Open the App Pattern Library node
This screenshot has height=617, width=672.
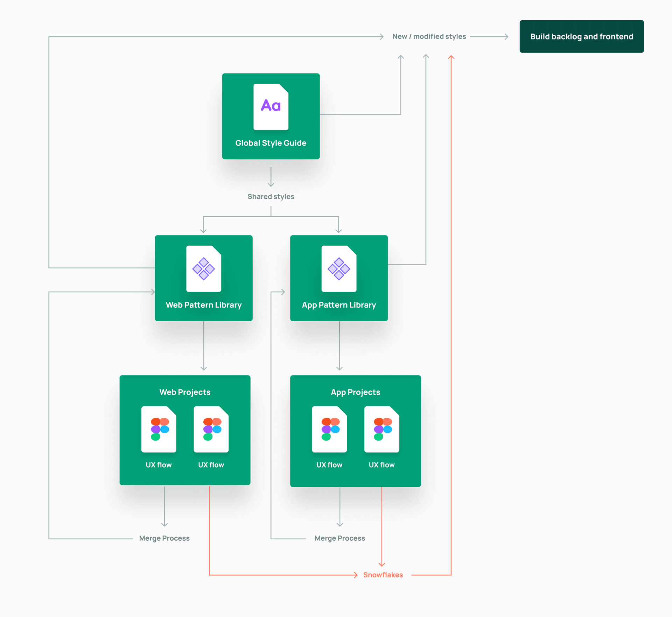tap(338, 278)
